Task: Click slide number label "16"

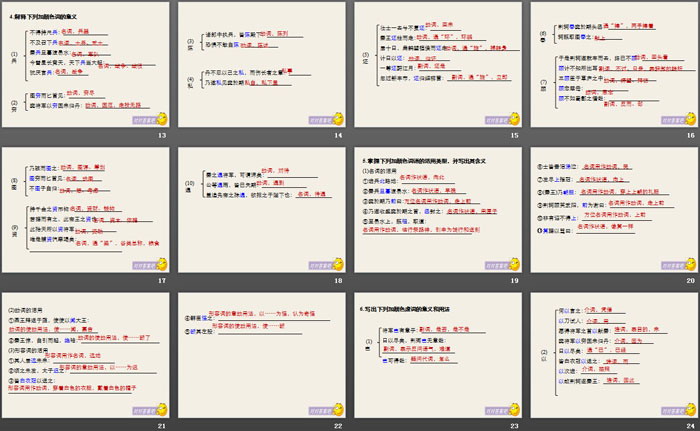Action: pyautogui.click(x=691, y=135)
